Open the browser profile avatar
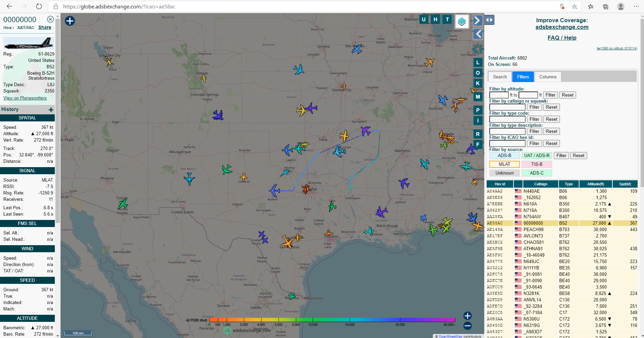Image resolution: width=644 pixels, height=338 pixels. coord(621,6)
